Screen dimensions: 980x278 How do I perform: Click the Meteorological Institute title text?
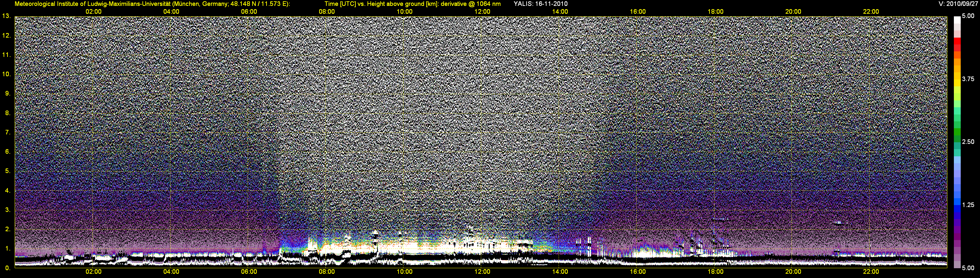[152, 4]
